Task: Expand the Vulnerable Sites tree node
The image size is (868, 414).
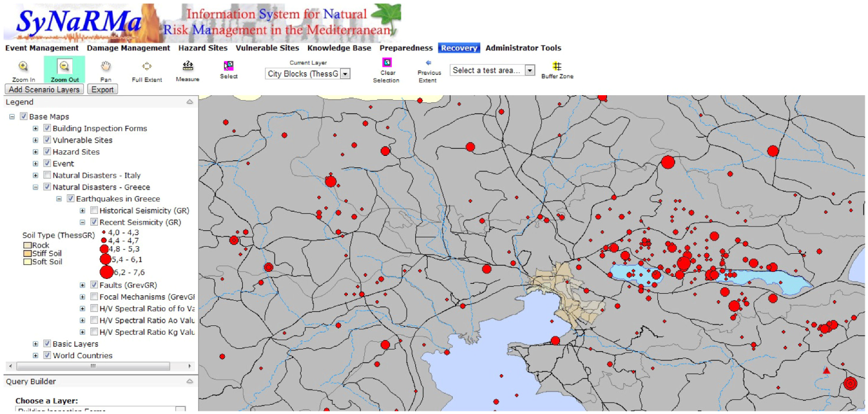Action: pyautogui.click(x=36, y=141)
